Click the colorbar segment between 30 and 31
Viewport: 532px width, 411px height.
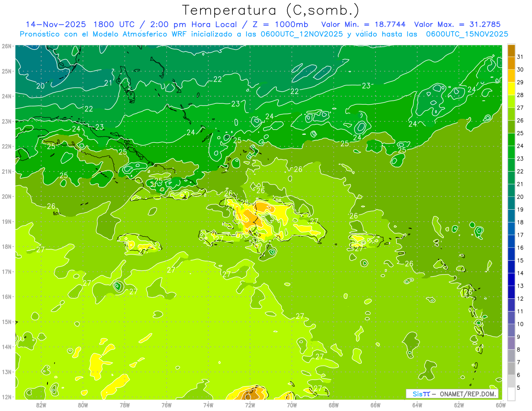(x=511, y=63)
